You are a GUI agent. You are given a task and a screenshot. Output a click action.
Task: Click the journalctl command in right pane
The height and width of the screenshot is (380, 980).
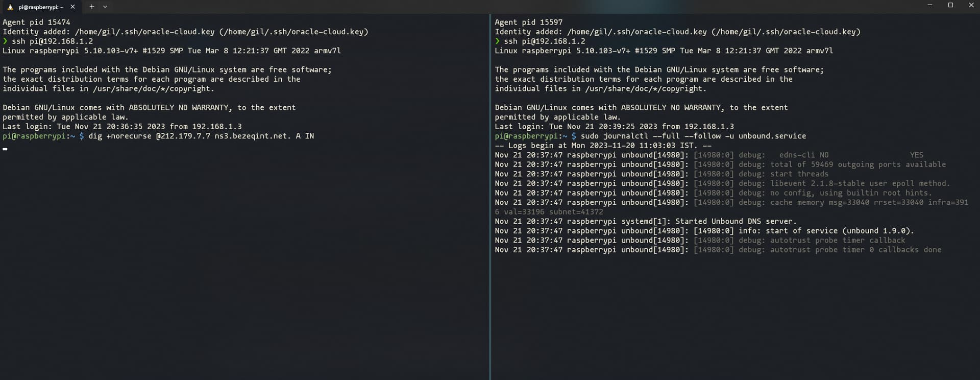coord(693,136)
